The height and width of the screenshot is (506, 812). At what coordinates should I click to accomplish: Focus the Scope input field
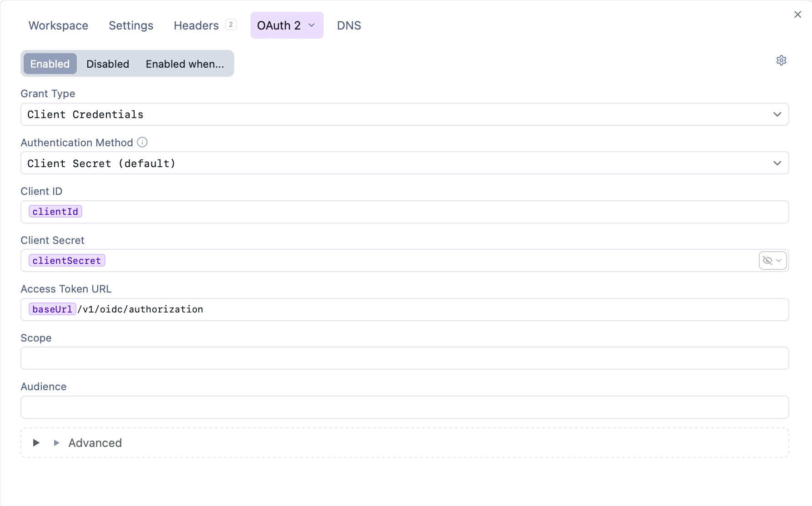405,358
